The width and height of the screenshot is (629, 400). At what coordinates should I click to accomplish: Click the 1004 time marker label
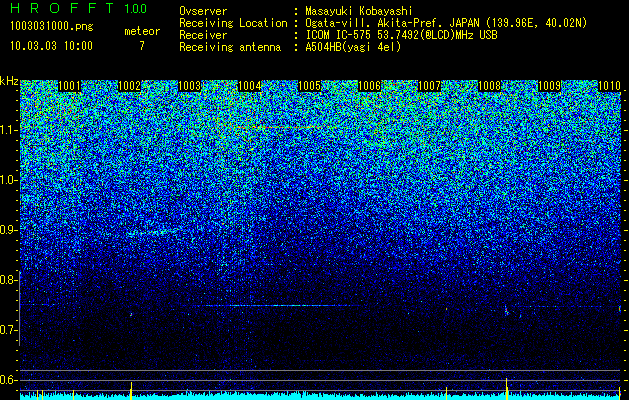point(250,86)
